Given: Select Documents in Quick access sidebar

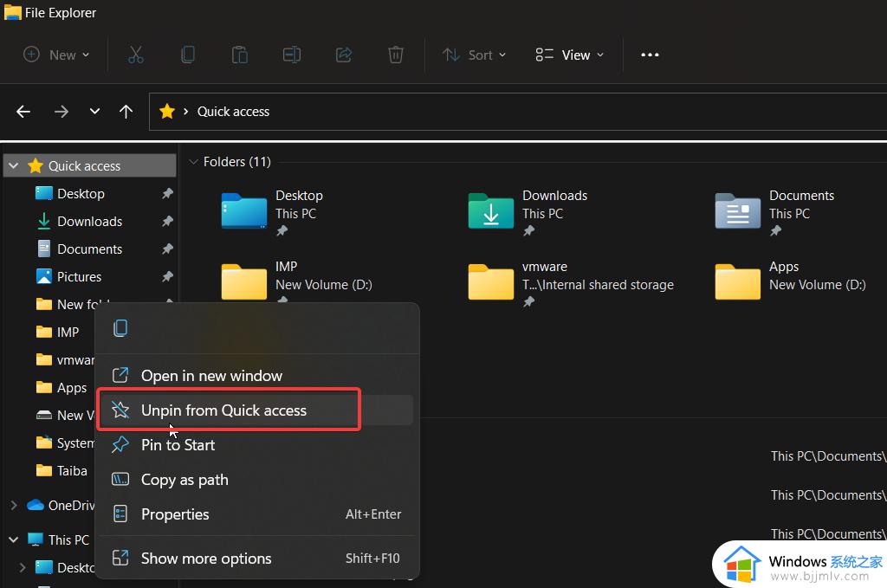Looking at the screenshot, I should 90,249.
